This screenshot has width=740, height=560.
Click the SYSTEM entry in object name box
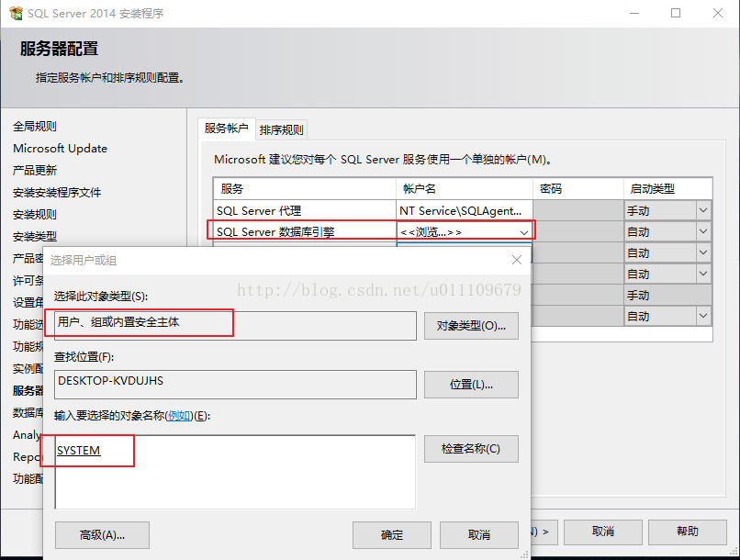(78, 451)
